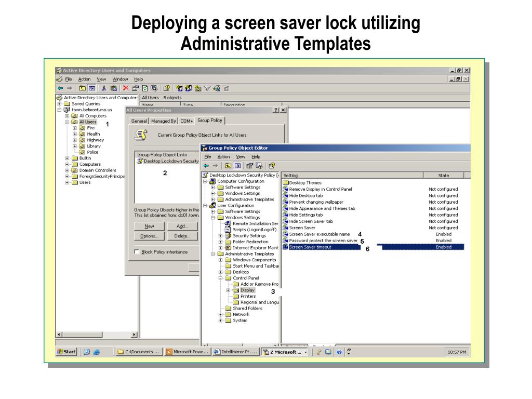Click the Options... button
Screen dimensions: 532x399
(149, 236)
